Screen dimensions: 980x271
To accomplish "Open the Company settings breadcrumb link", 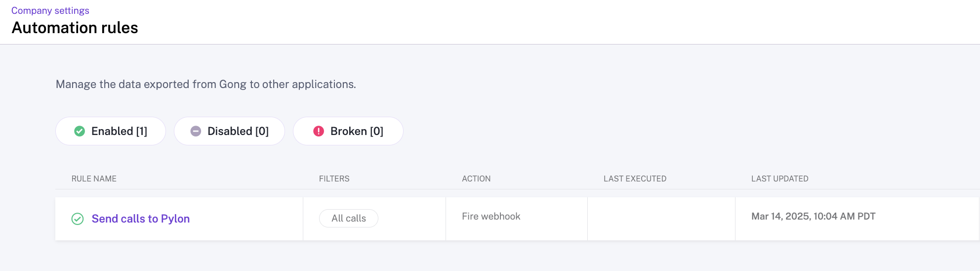I will point(50,10).
